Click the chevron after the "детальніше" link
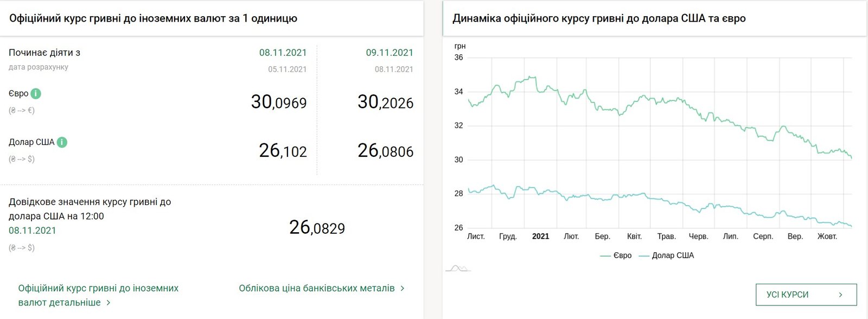The image size is (868, 319). click(107, 303)
